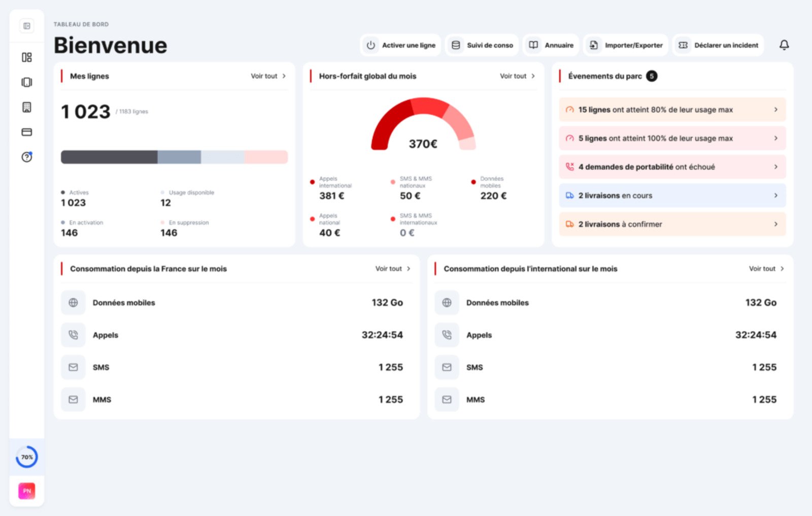Click the 'Déclarer un incident' button
Image resolution: width=812 pixels, height=516 pixels.
[x=717, y=45]
